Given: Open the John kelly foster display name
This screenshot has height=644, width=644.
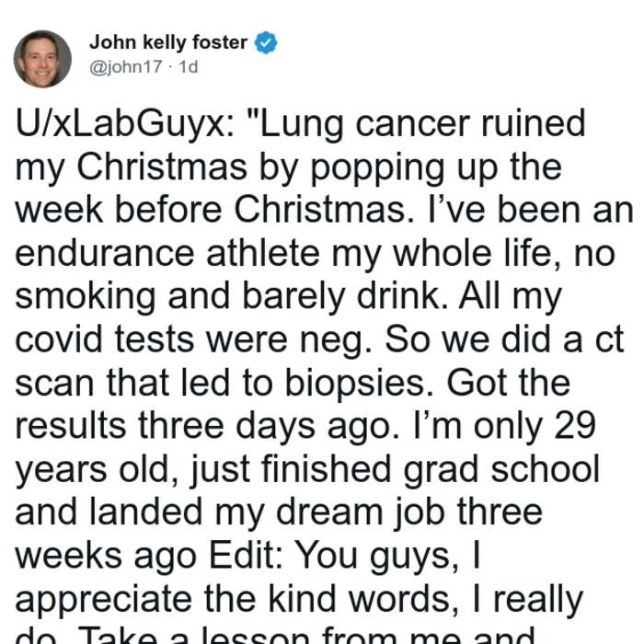Looking at the screenshot, I should point(168,42).
